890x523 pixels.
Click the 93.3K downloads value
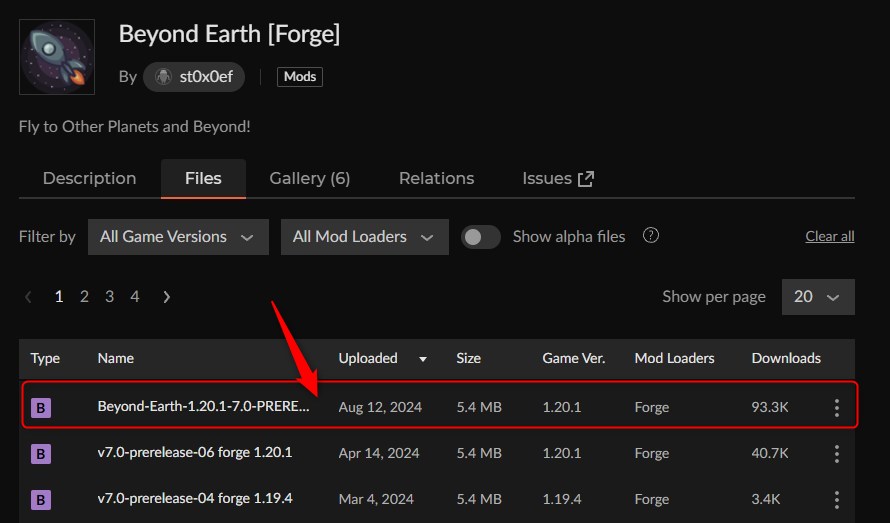[770, 407]
